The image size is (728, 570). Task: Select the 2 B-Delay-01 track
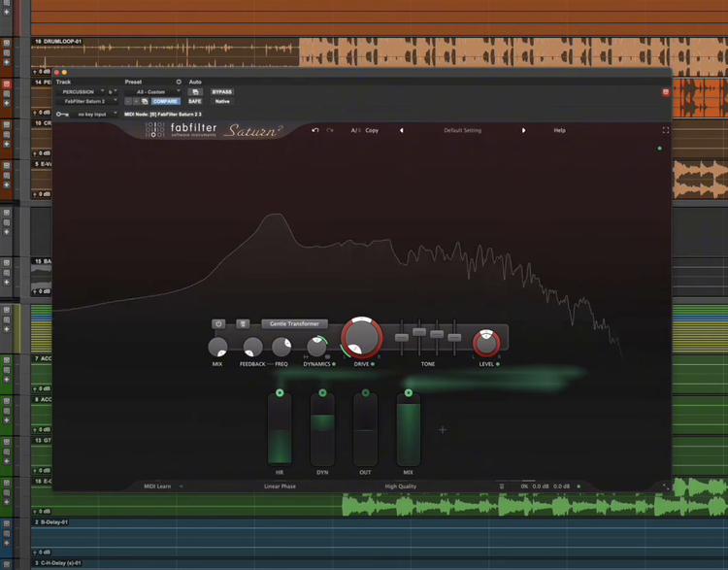tap(380, 537)
